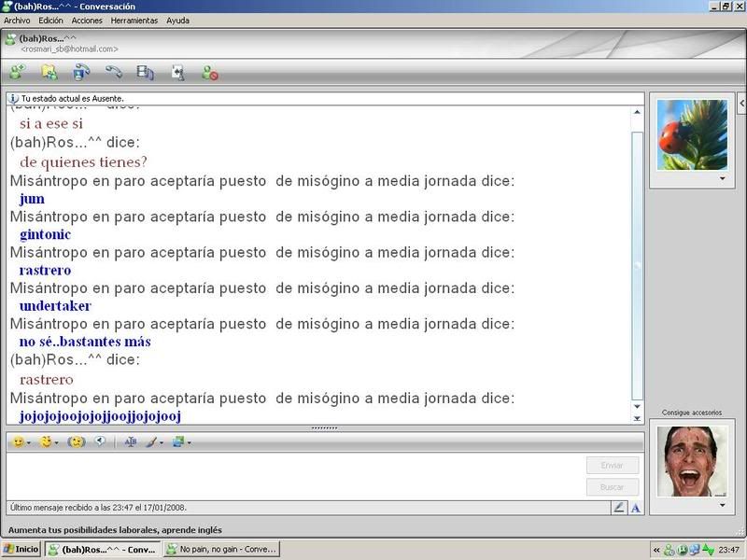Viewport: 747px width, 560px height.
Task: Click the 'jojojojoojojojjoojjojojooj' message
Action: [x=100, y=416]
